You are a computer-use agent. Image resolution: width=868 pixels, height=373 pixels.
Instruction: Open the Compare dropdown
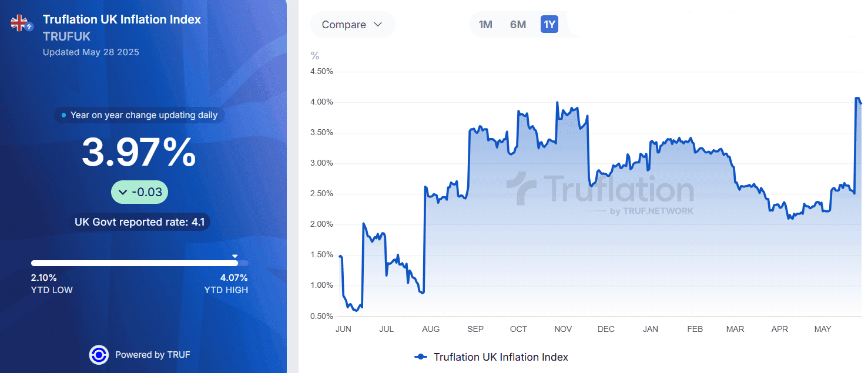click(x=352, y=25)
